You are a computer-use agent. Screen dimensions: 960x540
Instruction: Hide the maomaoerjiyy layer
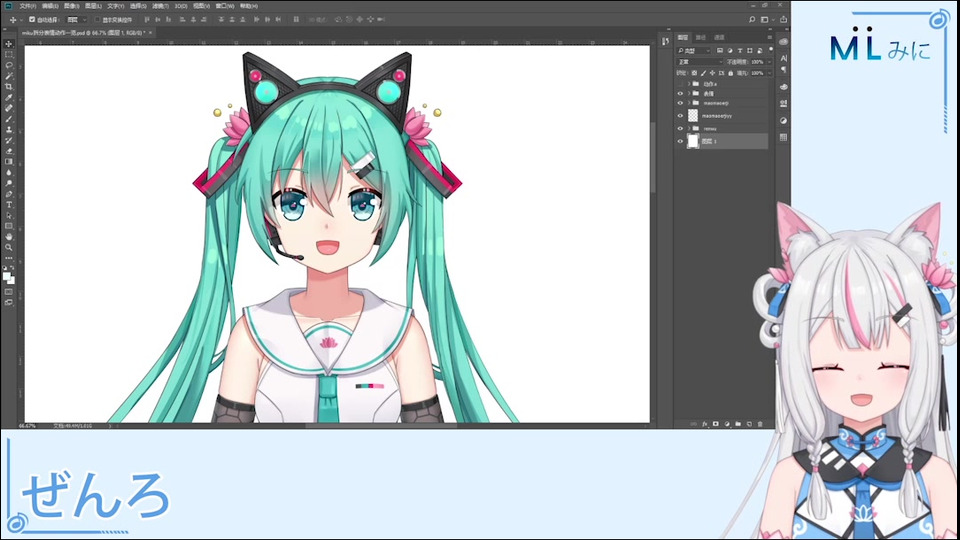click(680, 116)
